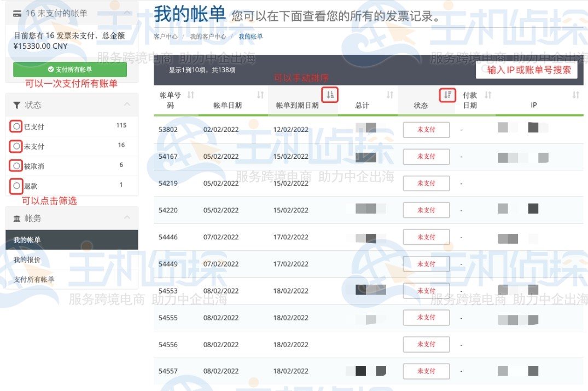Collapse the 状态 filter panel
The width and height of the screenshot is (588, 391).
pos(127,103)
